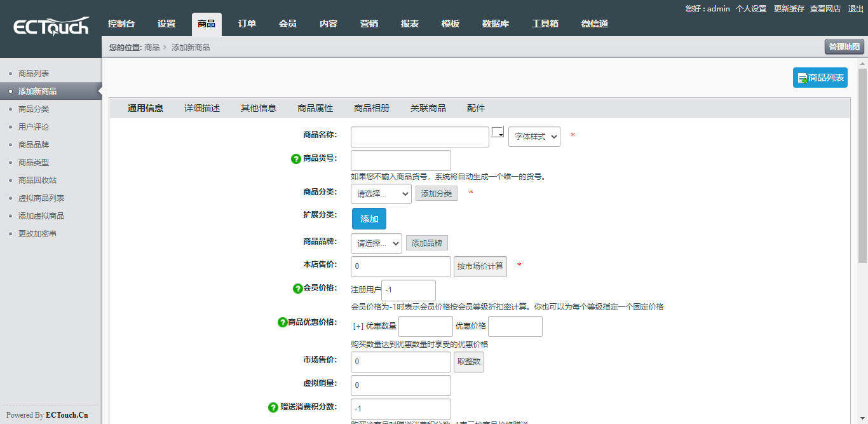Open the 设置 menu
868x424 pixels.
pyautogui.click(x=166, y=24)
